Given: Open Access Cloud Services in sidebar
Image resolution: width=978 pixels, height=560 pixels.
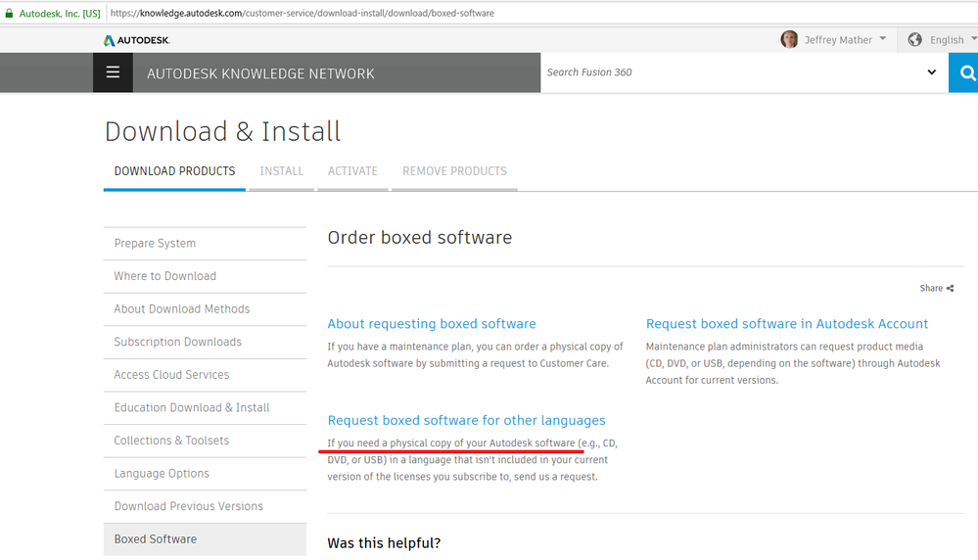Looking at the screenshot, I should [205, 375].
